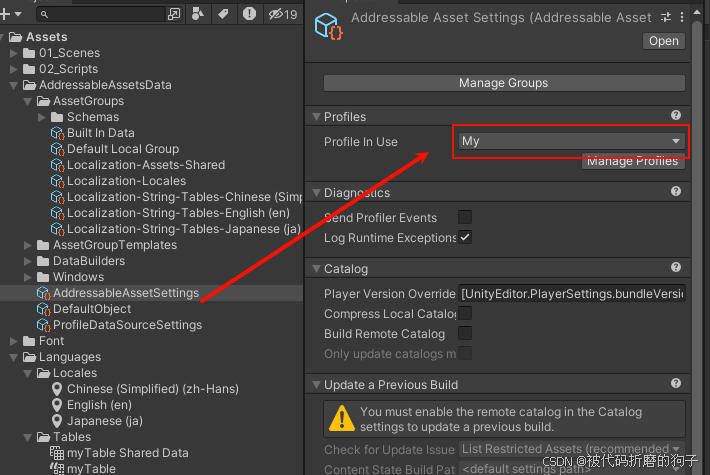Image resolution: width=710 pixels, height=475 pixels.
Task: Select Localization-Assets-Shared group icon
Action: pyautogui.click(x=57, y=165)
